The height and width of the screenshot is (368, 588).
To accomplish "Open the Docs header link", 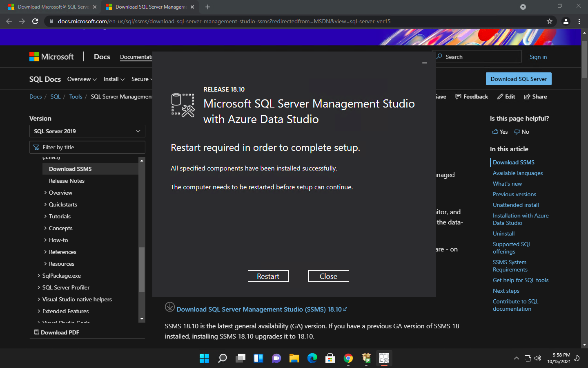I will (102, 57).
